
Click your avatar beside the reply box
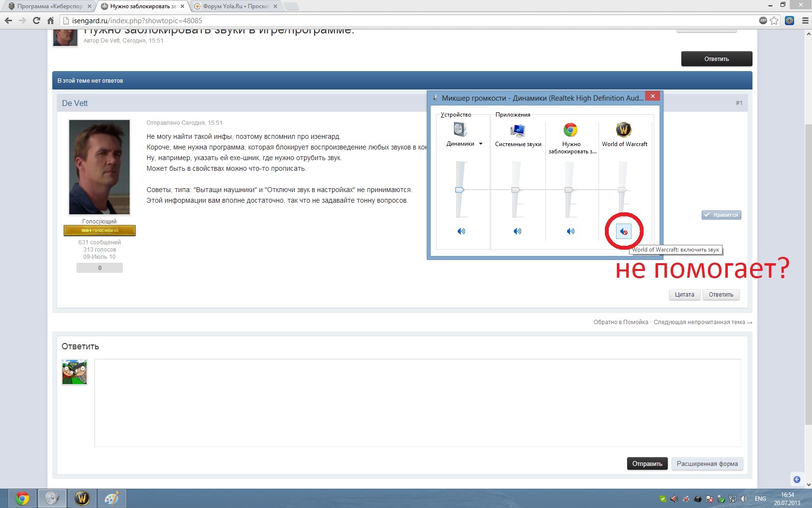coord(75,372)
